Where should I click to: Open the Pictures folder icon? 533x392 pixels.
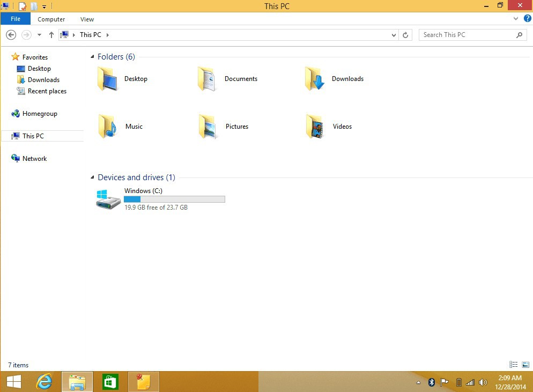(208, 127)
